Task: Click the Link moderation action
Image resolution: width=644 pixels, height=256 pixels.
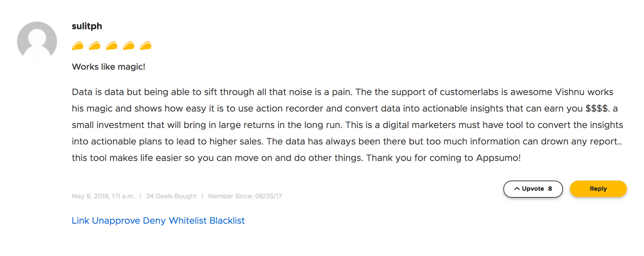Action: pyautogui.click(x=80, y=221)
